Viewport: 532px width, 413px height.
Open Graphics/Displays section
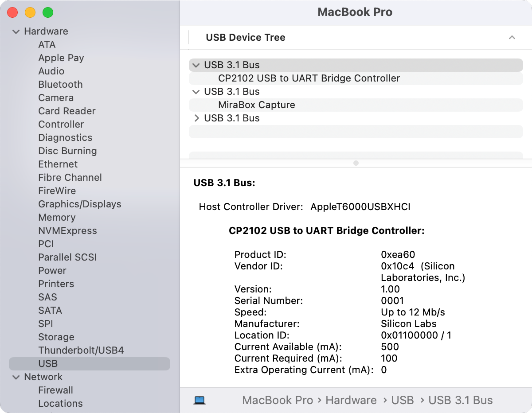tap(79, 204)
